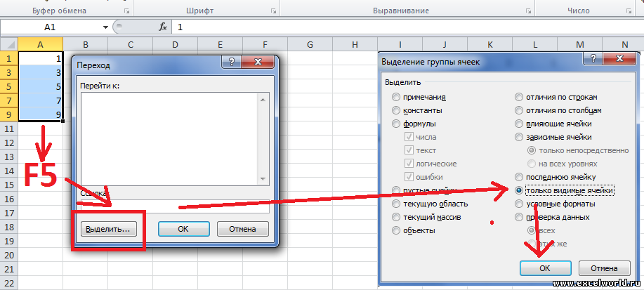
Task: Click OK in the Переход dialog
Action: (x=183, y=229)
